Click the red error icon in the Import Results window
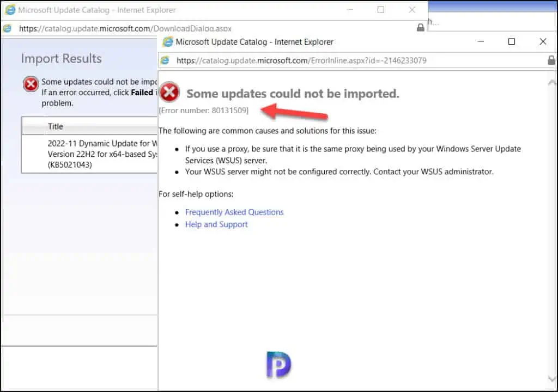Image resolution: width=558 pixels, height=392 pixels. click(x=31, y=84)
